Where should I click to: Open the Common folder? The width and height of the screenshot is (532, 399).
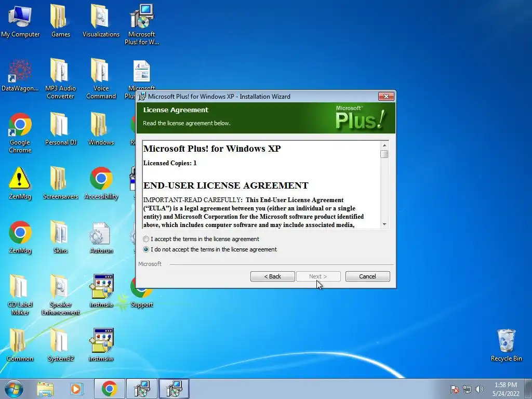pyautogui.click(x=20, y=345)
